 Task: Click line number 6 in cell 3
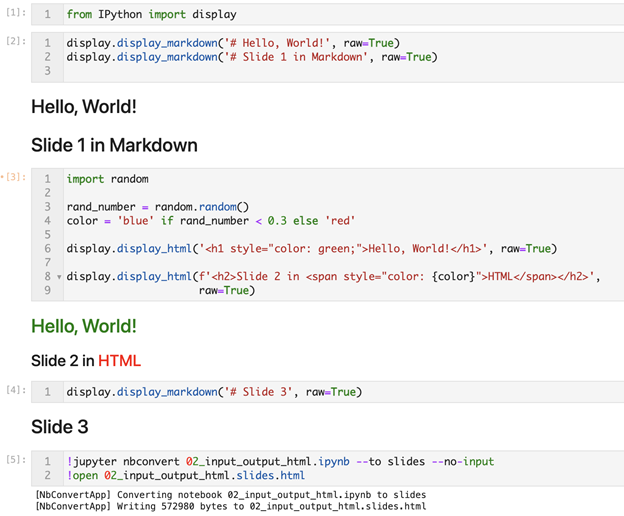click(48, 249)
